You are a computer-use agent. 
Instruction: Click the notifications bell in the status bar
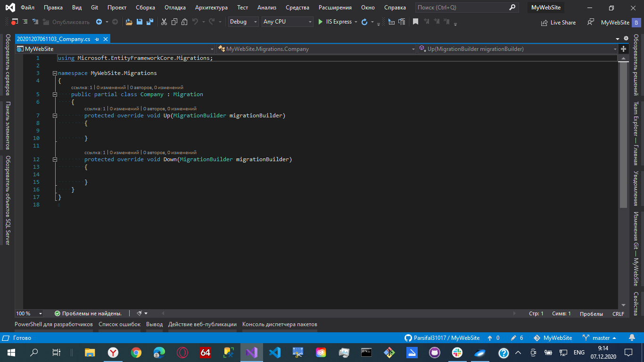[632, 338]
